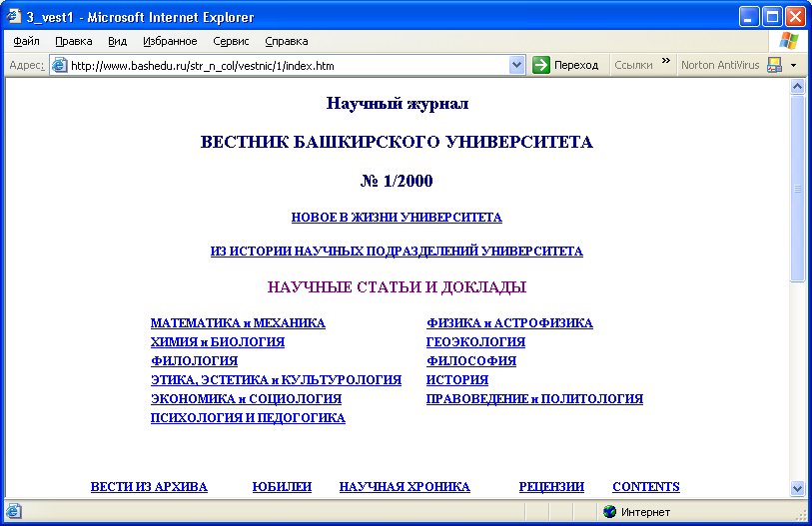
Task: Click the Интернет status bar text
Action: pyautogui.click(x=645, y=512)
